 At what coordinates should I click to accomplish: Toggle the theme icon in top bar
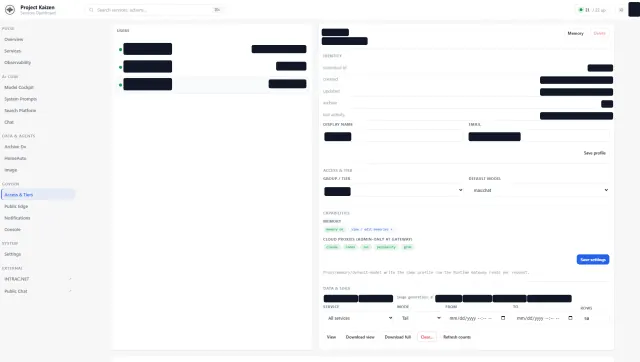point(621,10)
